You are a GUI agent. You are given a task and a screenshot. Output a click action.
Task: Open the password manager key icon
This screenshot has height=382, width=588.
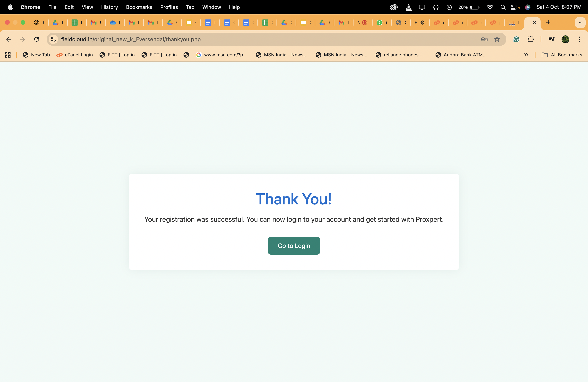pos(484,39)
